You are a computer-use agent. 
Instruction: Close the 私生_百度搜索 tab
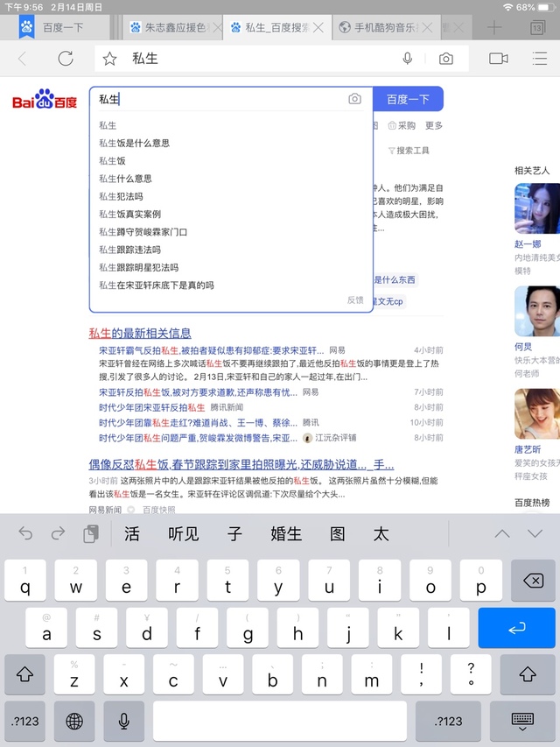point(318,28)
